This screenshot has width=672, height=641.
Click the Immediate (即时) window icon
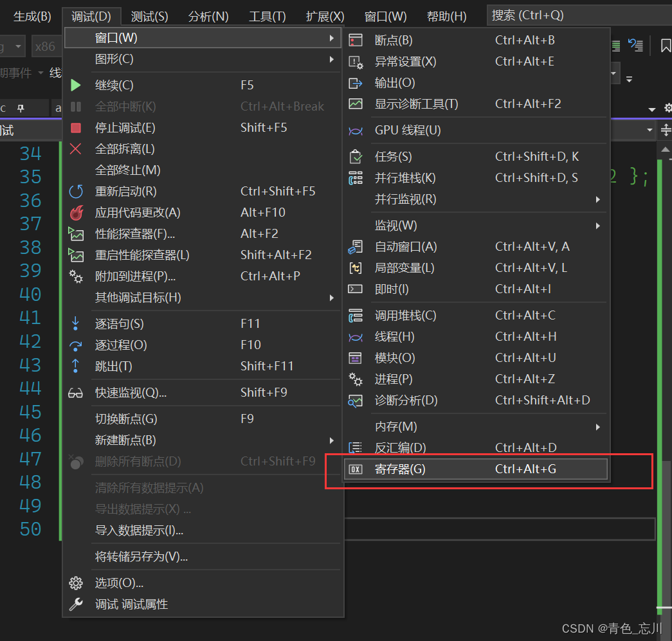pyautogui.click(x=355, y=289)
